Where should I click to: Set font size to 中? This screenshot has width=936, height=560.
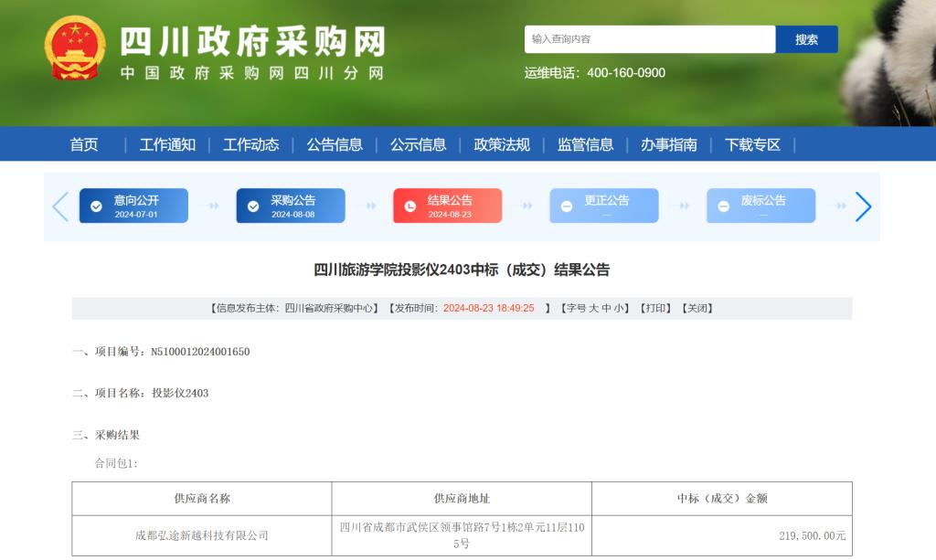(606, 309)
